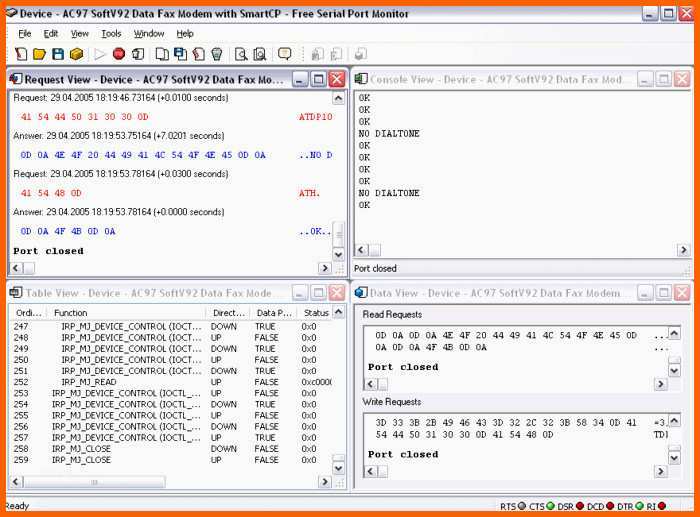Click the blue Copy all toolbar icon
Viewport: 700px width, 517px height.
[180, 54]
